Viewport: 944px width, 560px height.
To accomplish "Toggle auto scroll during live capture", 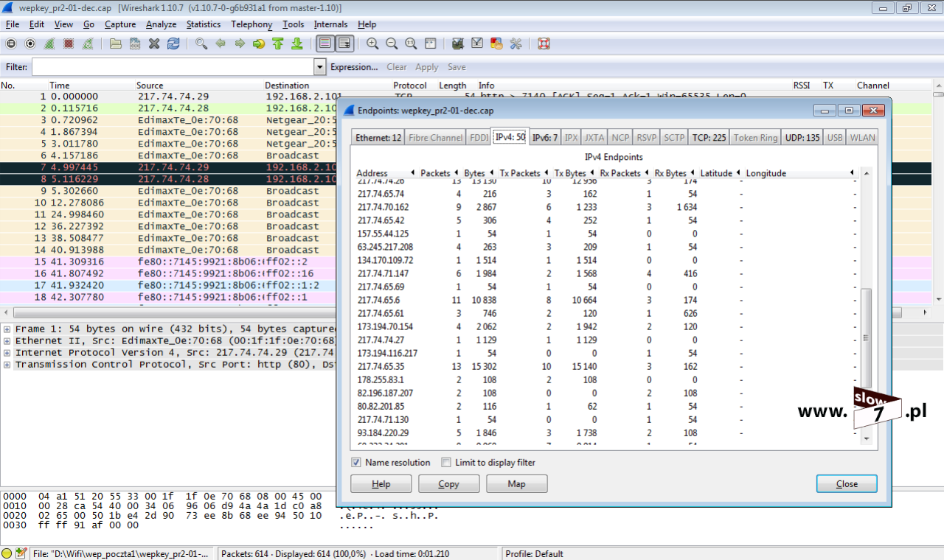I will click(344, 43).
